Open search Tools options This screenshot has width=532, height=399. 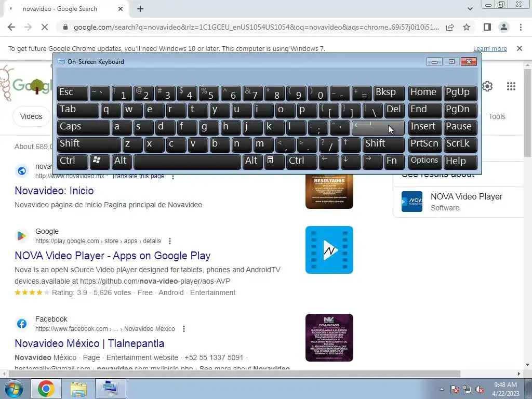coord(497,116)
